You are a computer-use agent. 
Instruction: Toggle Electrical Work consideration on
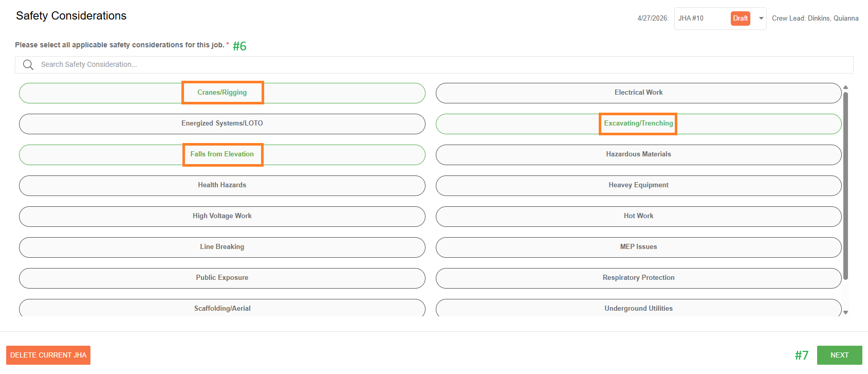click(638, 93)
